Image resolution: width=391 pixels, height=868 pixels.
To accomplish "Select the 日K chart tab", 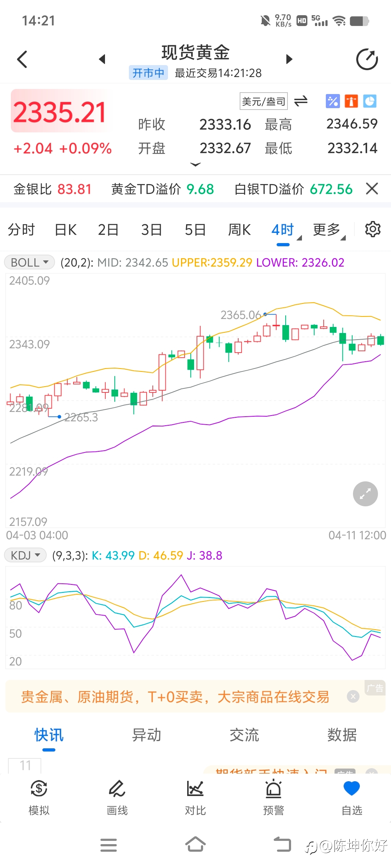I will (x=66, y=230).
